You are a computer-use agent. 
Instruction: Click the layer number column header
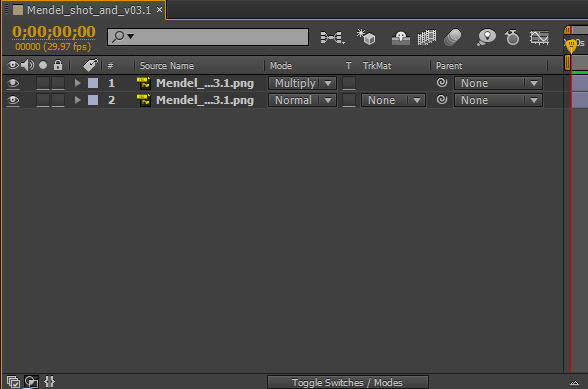pos(110,66)
